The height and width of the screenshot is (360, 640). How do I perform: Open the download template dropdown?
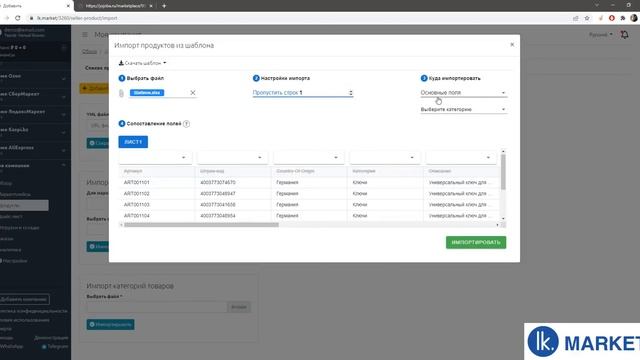click(x=142, y=63)
